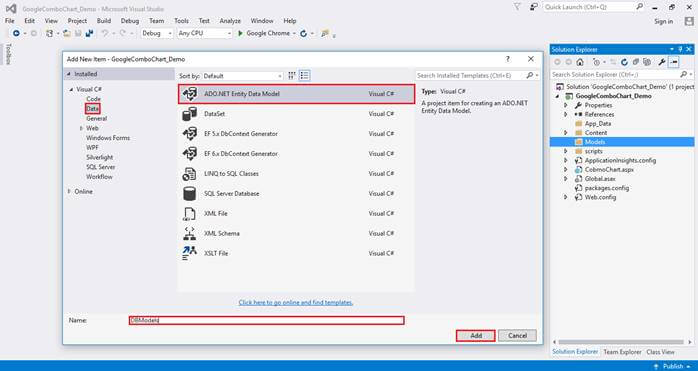Switch template list to medium icons view
The image size is (698, 371).
[304, 76]
